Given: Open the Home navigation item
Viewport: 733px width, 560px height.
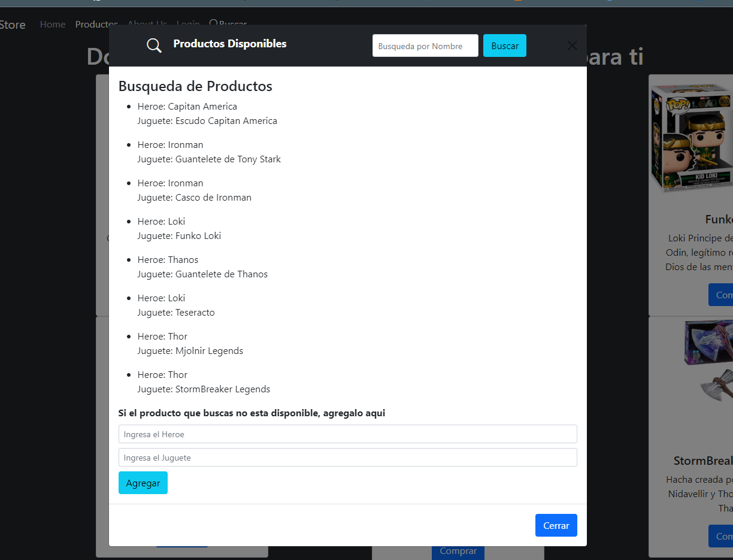Looking at the screenshot, I should click(52, 25).
